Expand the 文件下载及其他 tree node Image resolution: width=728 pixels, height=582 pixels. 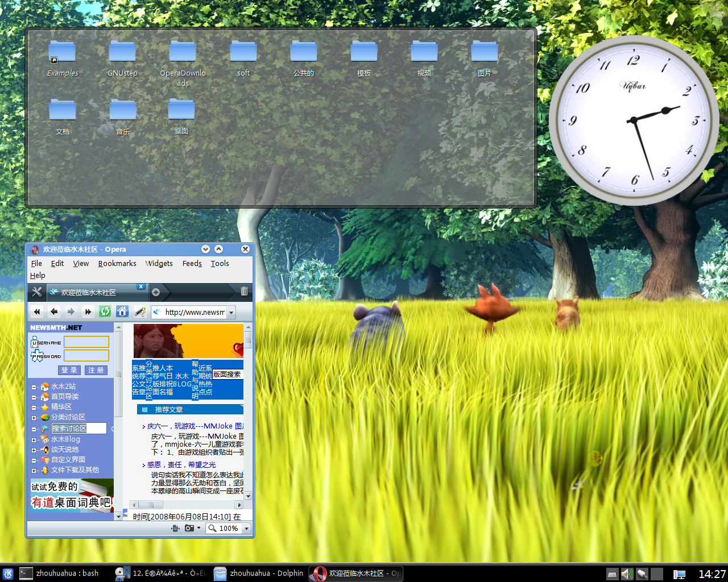[x=34, y=471]
